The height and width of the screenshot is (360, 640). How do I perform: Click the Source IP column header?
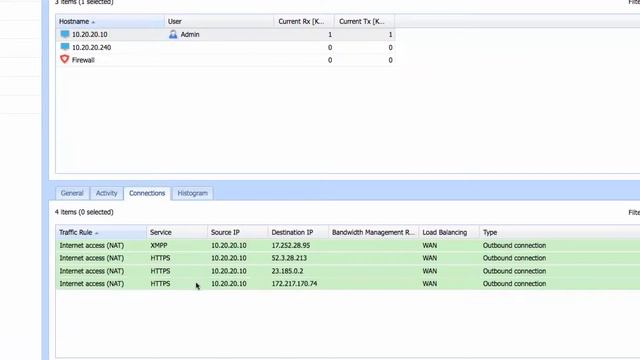click(x=238, y=232)
